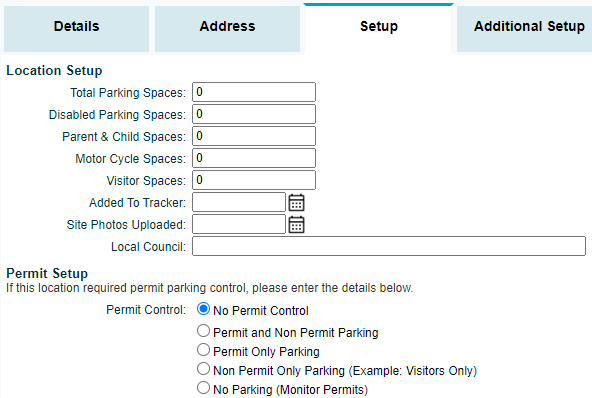592x398 pixels.
Task: Click the Added To Tracker date field
Action: click(239, 202)
